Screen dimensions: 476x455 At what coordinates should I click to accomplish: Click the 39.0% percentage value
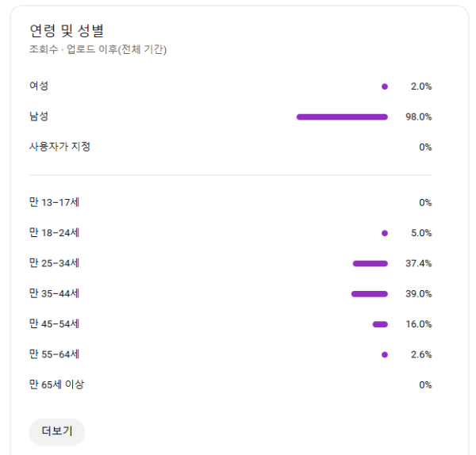click(x=418, y=294)
